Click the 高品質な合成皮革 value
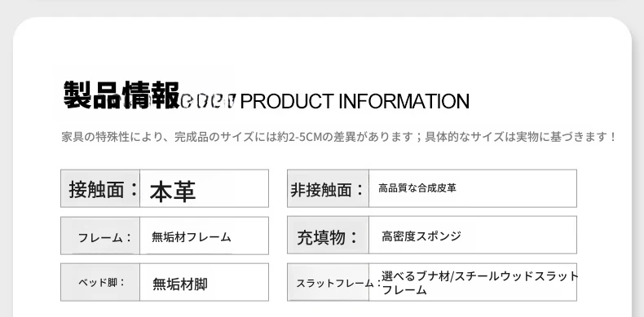The width and height of the screenshot is (644, 317). tap(417, 188)
